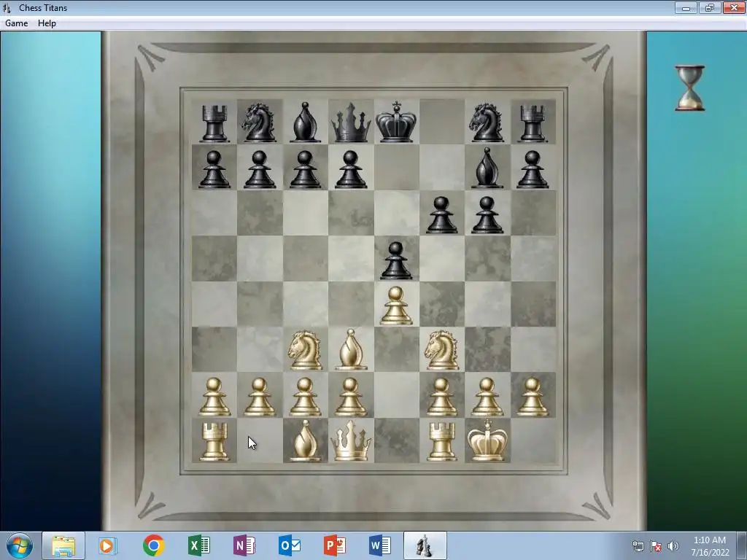Click the Chess Titans title bar icon
747x560 pixels.
7,7
